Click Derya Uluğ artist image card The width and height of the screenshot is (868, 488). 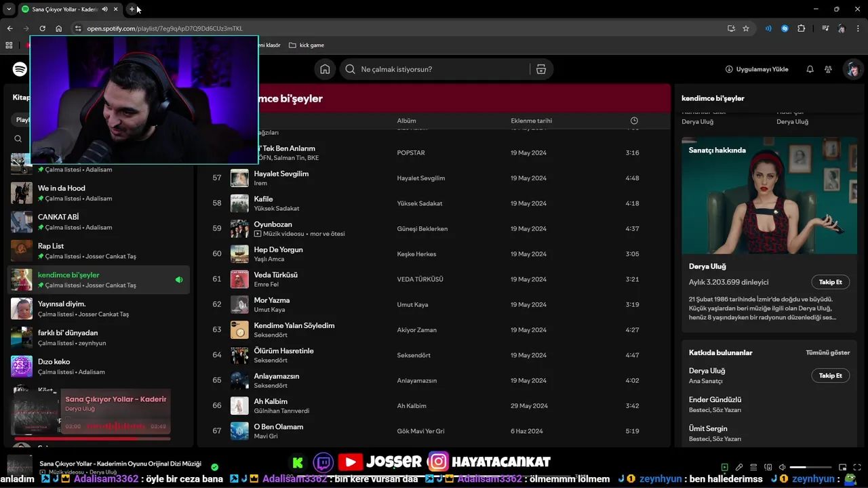(x=769, y=196)
